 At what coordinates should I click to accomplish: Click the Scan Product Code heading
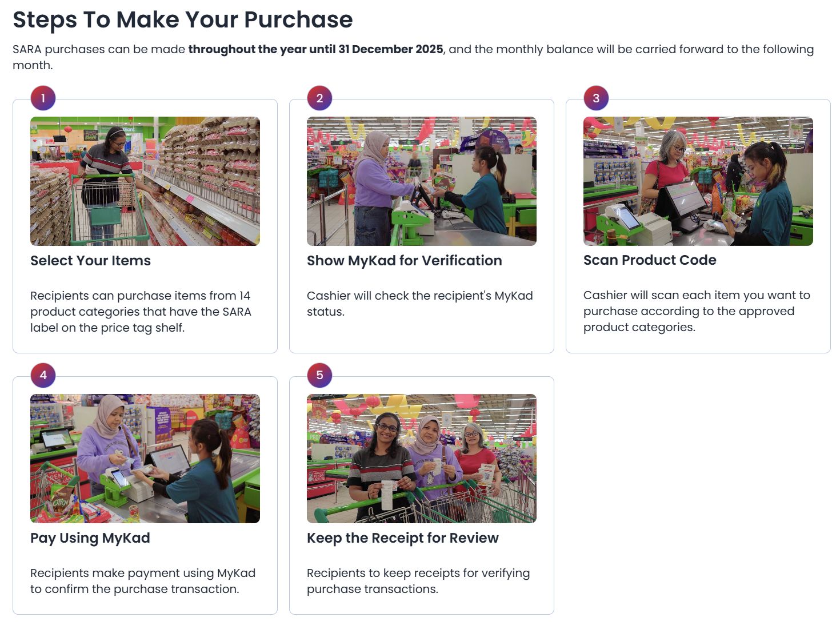(x=650, y=260)
